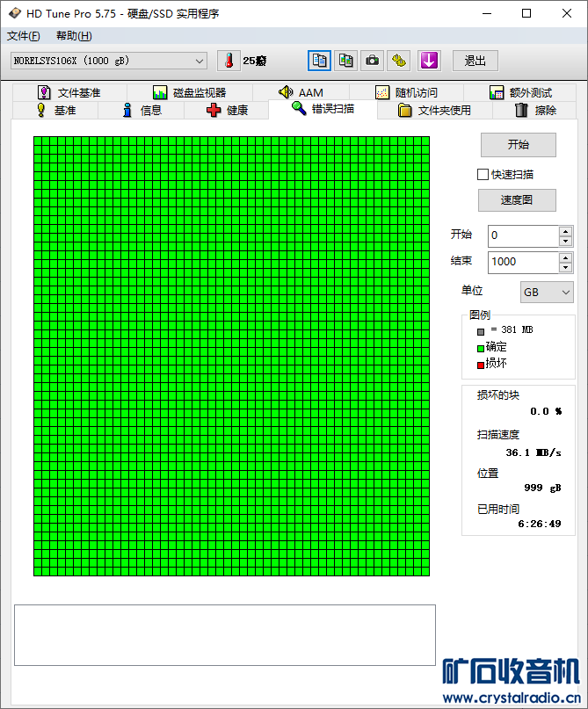
Task: Open the 文件基准 tab
Action: (x=69, y=93)
